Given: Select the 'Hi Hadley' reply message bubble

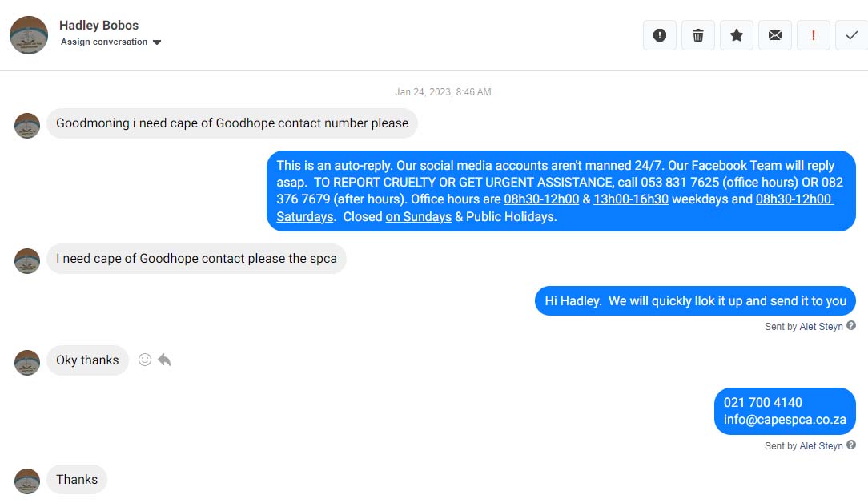Looking at the screenshot, I should 695,301.
